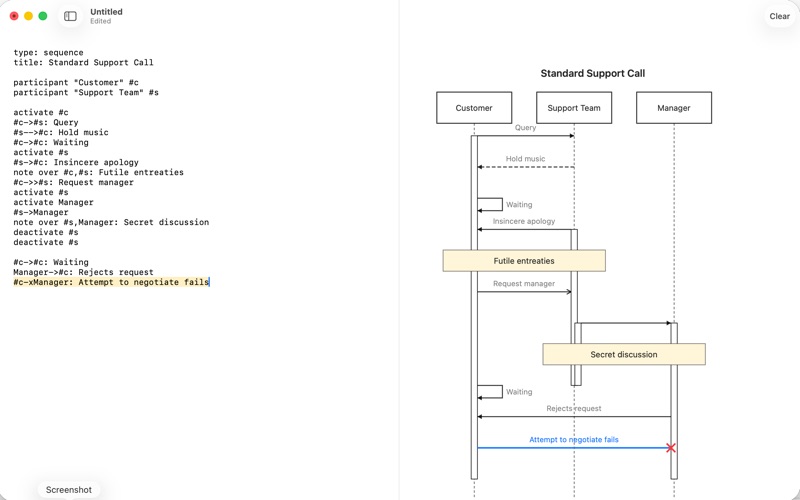Click the 'Secret discussion' note box
Image resolution: width=800 pixels, height=500 pixels.
tap(624, 354)
